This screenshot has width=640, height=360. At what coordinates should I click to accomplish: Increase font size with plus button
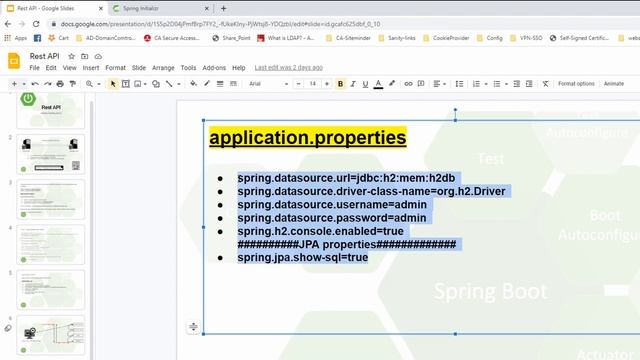(327, 84)
